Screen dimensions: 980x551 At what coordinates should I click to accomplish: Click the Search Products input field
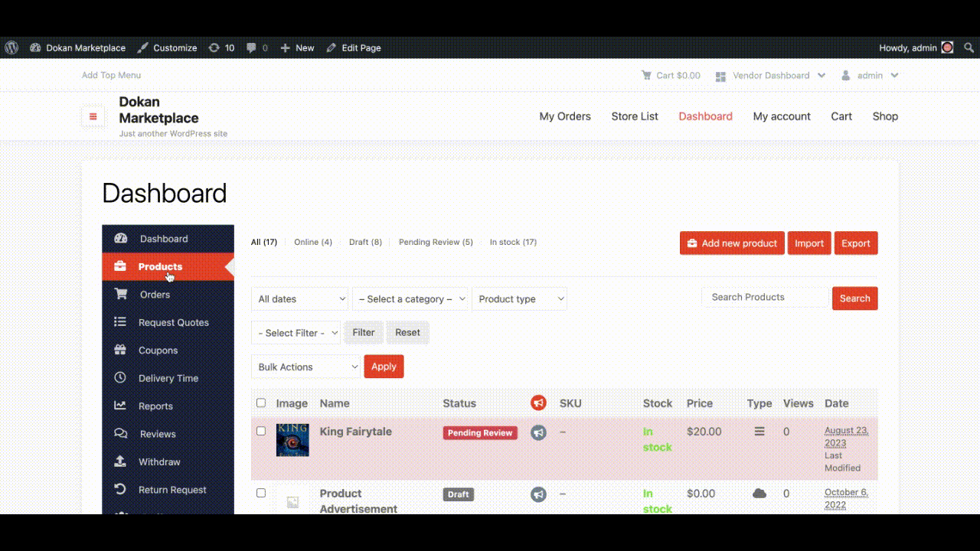[766, 297]
